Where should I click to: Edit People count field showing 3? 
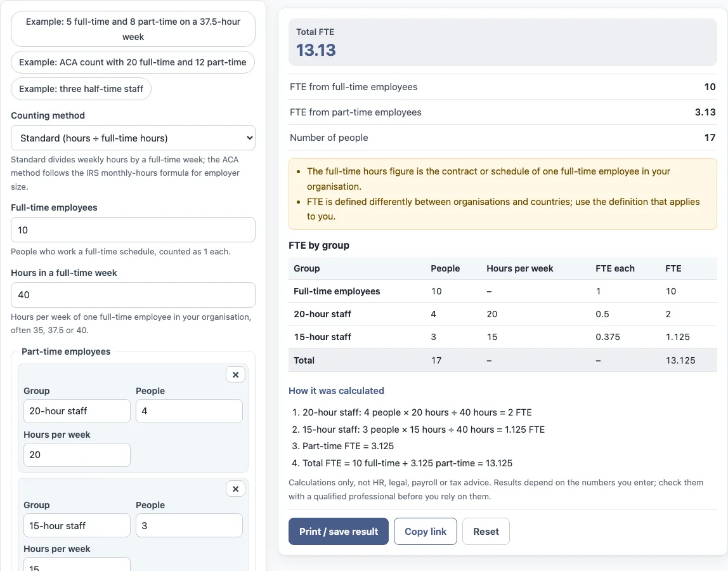coord(189,525)
